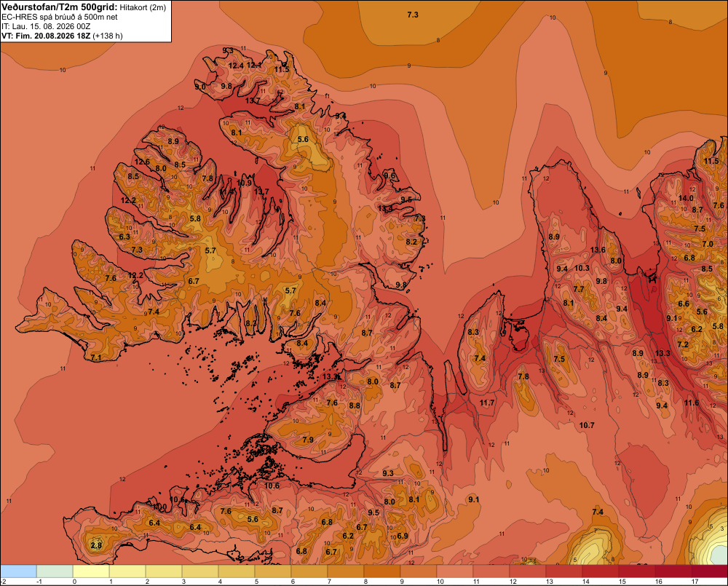The width and height of the screenshot is (728, 586).
Task: Select the 6.3 temperature reading
Action: point(124,237)
